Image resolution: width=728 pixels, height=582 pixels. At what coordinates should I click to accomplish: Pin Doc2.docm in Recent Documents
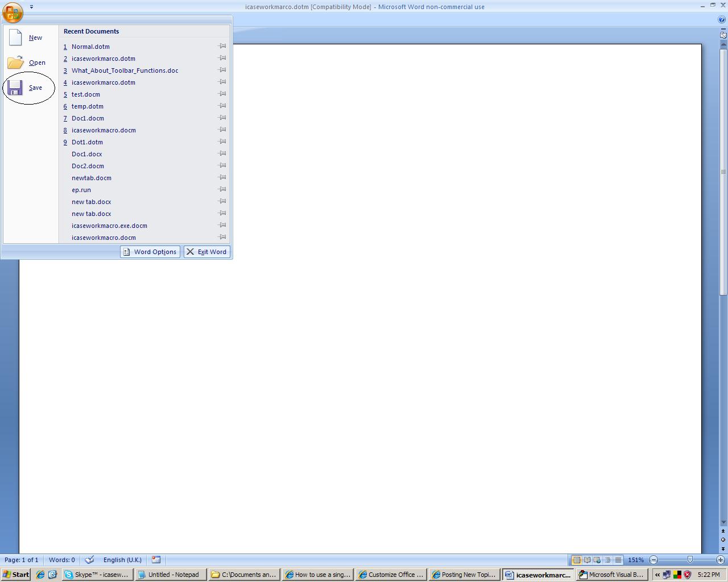(x=222, y=165)
